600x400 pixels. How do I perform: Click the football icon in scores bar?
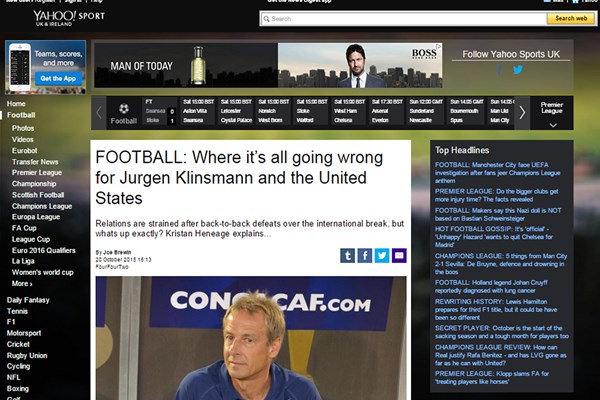(124, 109)
